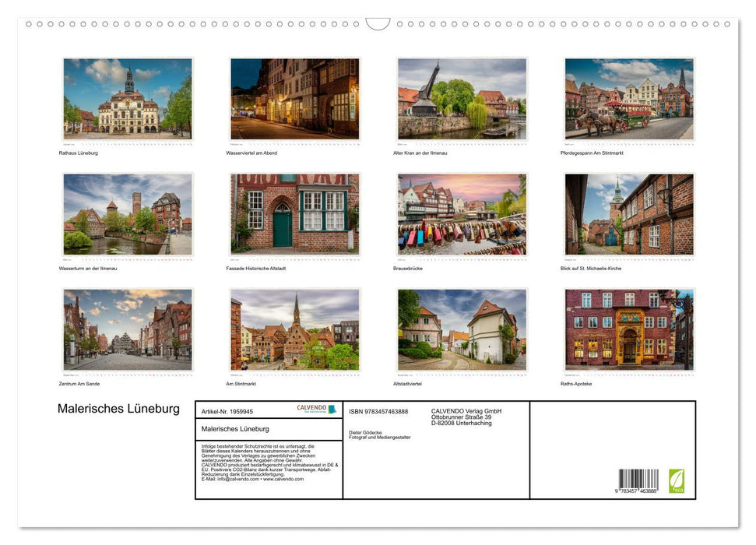Click the Malerisches Lüneburg title
The width and height of the screenshot is (756, 545).
(118, 408)
